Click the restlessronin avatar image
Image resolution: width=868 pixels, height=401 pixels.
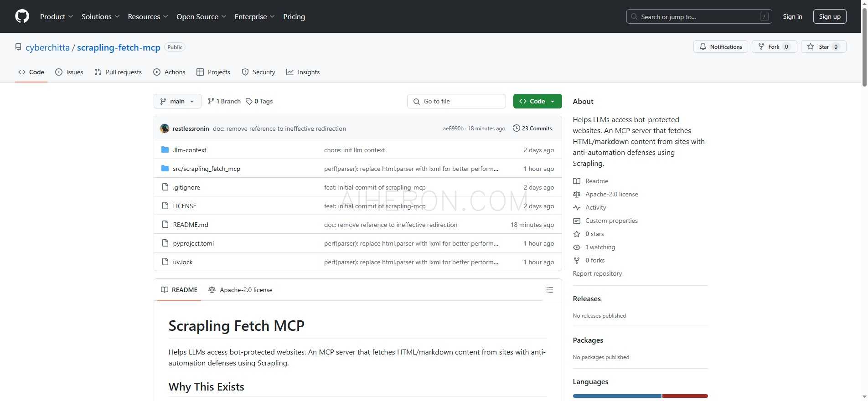(x=165, y=129)
